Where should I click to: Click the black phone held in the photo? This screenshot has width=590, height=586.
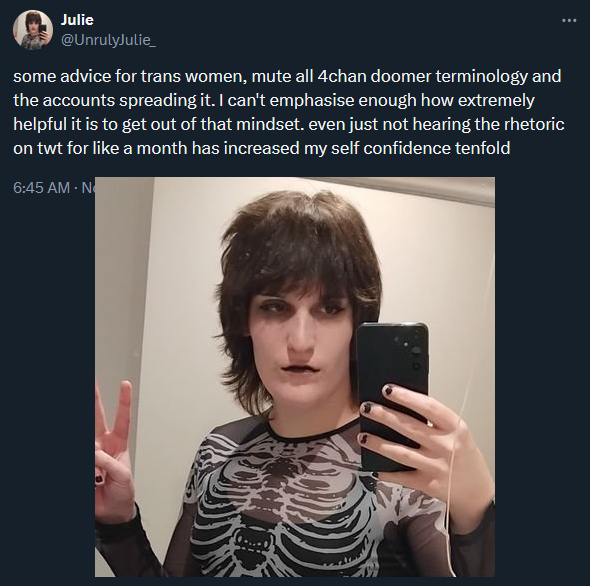391,395
